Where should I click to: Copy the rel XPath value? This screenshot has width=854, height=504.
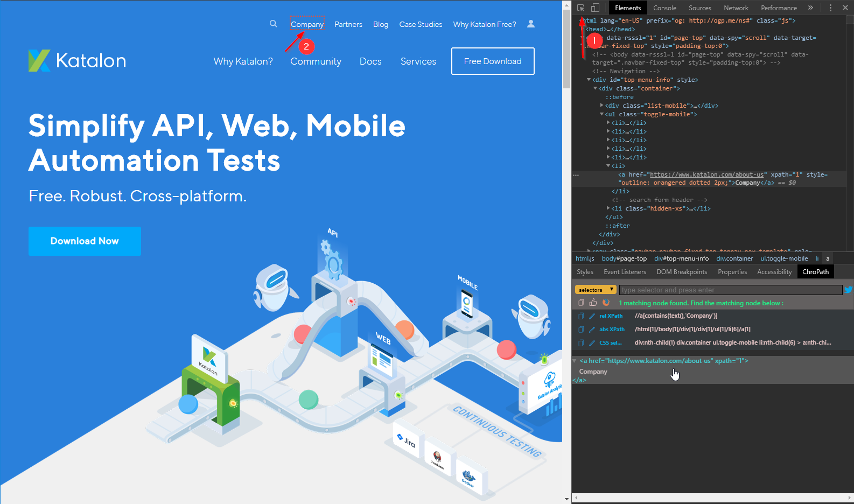581,316
